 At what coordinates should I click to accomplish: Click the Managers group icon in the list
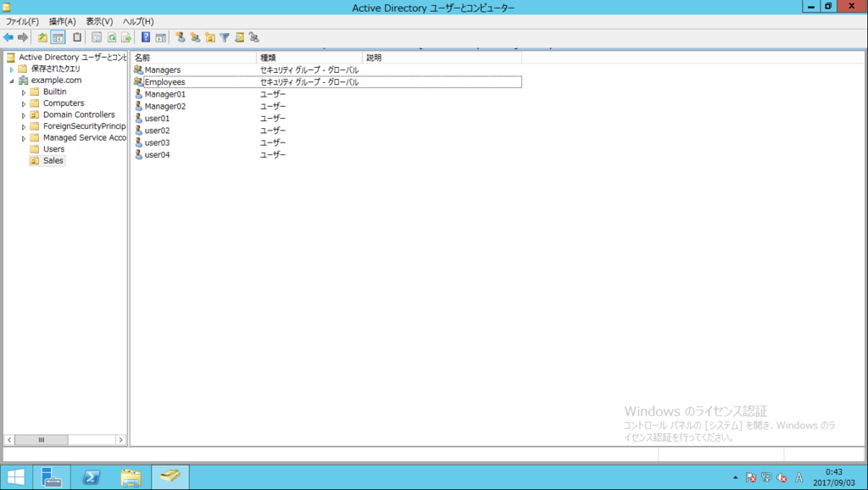(x=138, y=70)
